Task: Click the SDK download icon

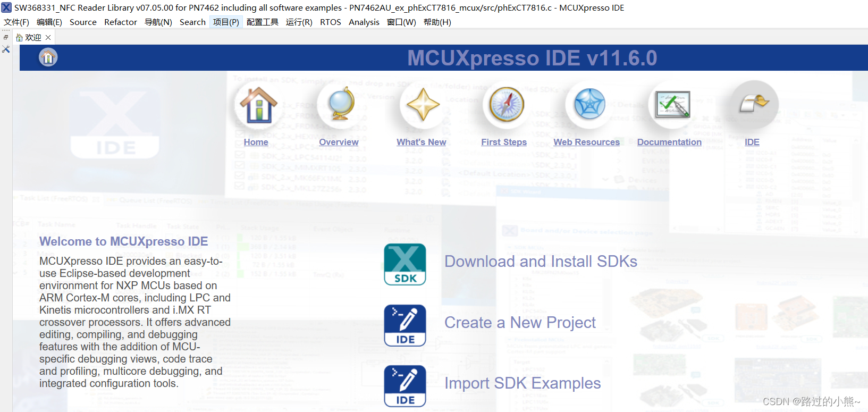Action: tap(405, 264)
